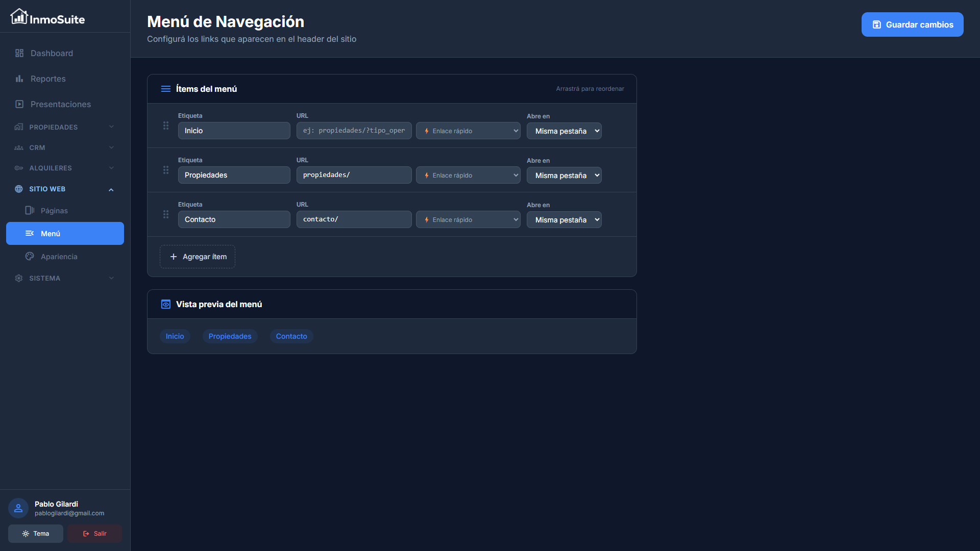The image size is (980, 551).
Task: Open the Abre en dropdown for Propiedades
Action: click(564, 176)
